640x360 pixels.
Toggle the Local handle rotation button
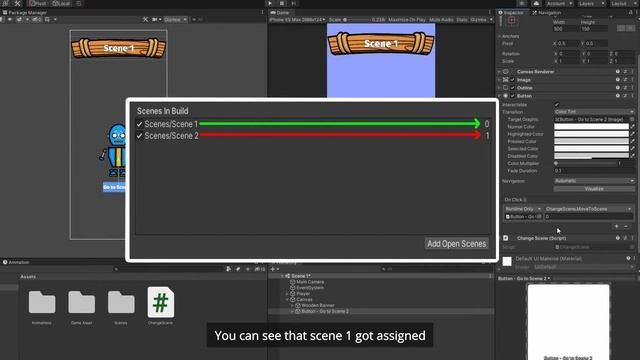pos(61,3)
